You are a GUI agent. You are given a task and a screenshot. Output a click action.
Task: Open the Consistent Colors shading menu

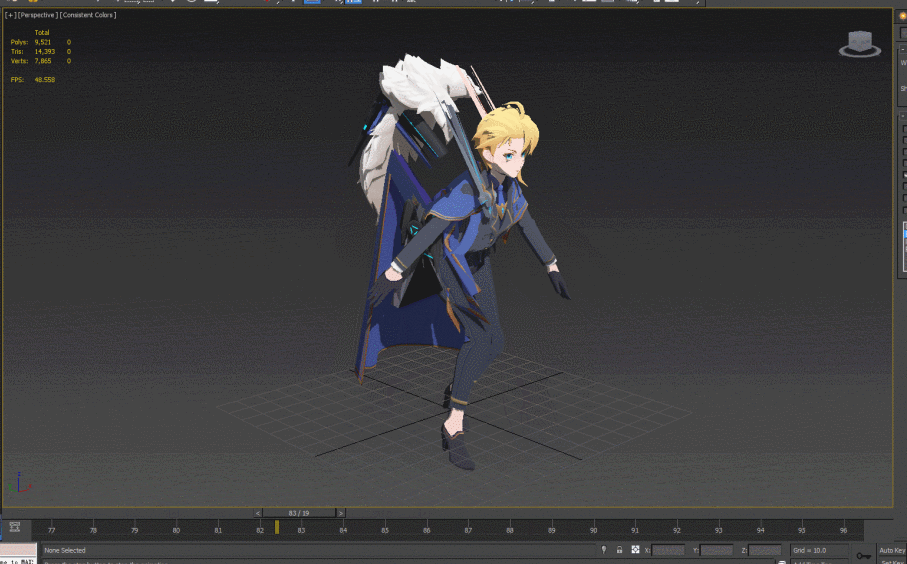coord(88,15)
